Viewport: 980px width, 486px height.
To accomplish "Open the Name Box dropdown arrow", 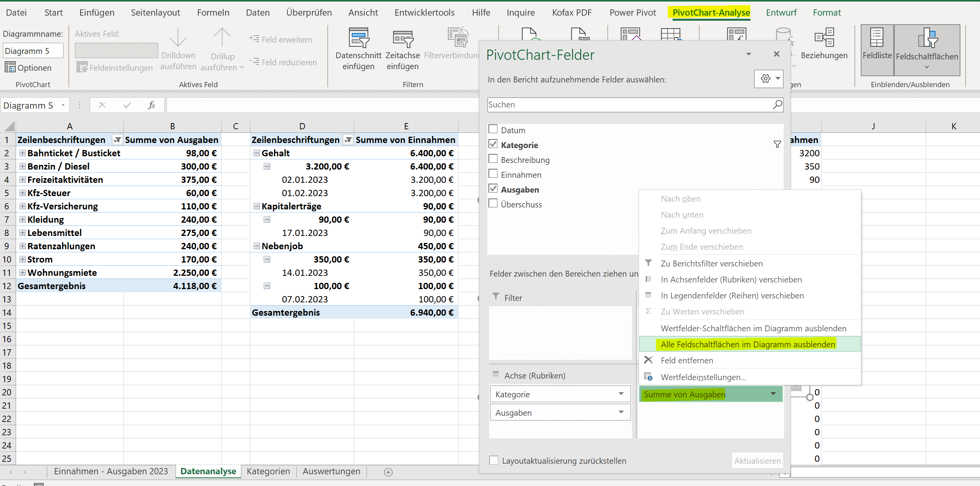I will click(63, 105).
